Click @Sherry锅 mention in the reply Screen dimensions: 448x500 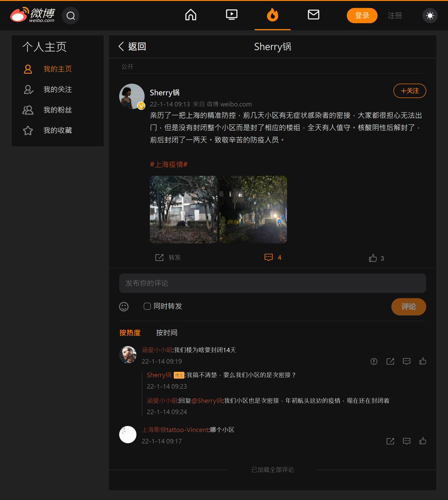click(x=207, y=401)
